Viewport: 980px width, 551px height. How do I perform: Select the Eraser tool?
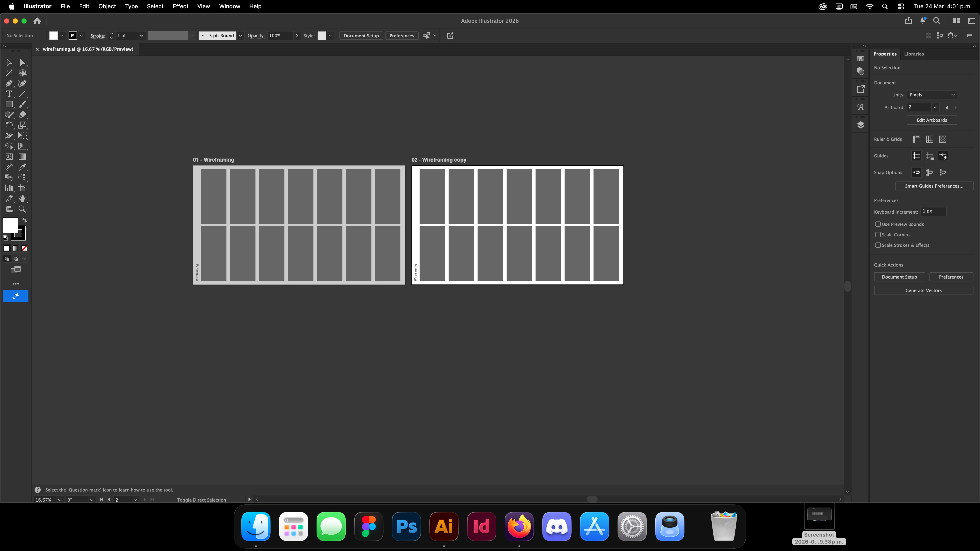point(23,114)
